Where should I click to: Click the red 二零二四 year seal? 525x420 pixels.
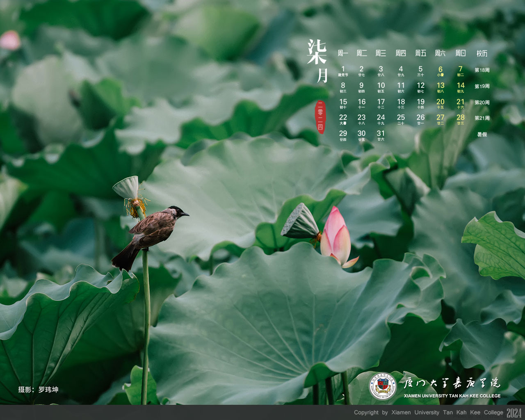320,117
